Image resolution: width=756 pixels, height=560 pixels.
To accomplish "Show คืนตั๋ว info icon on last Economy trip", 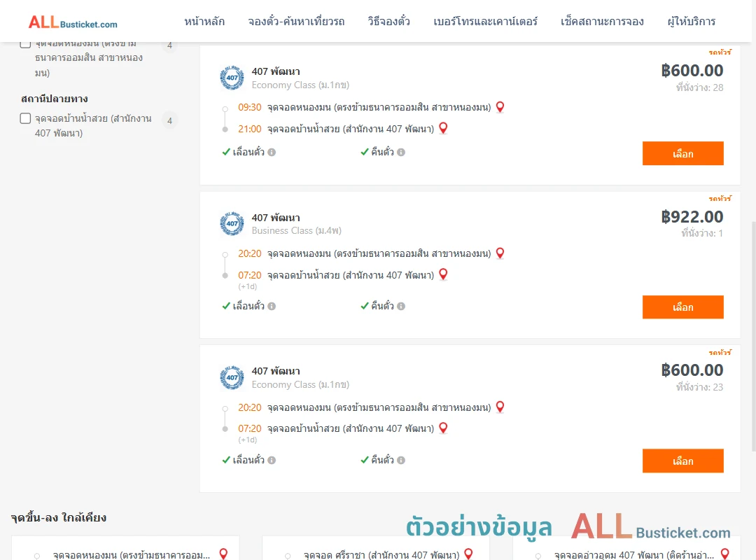I will click(x=401, y=460).
